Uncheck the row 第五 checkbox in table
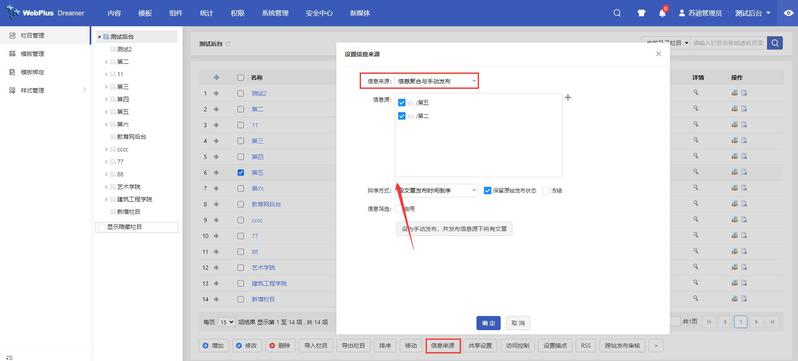 [241, 173]
